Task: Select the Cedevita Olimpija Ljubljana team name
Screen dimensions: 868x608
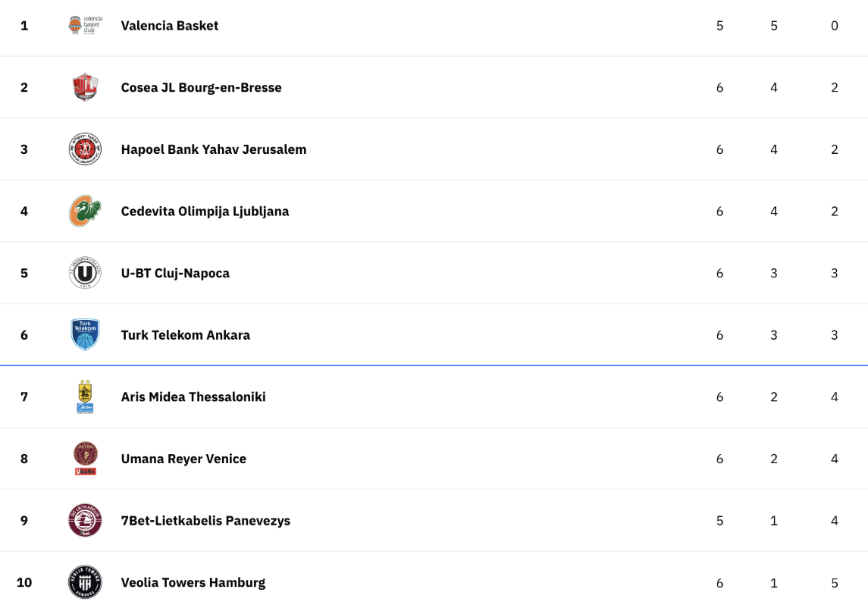Action: point(205,212)
